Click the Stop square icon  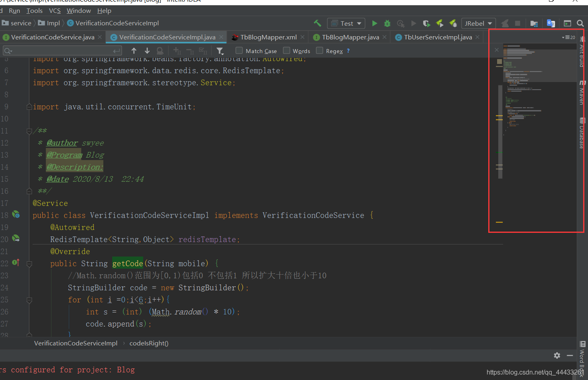click(518, 23)
